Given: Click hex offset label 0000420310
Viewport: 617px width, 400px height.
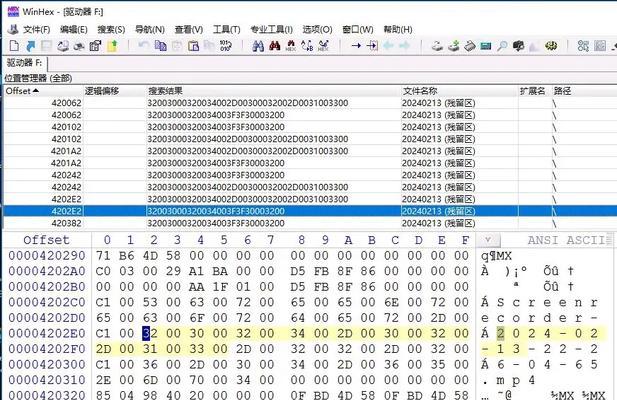Looking at the screenshot, I should (x=47, y=380).
